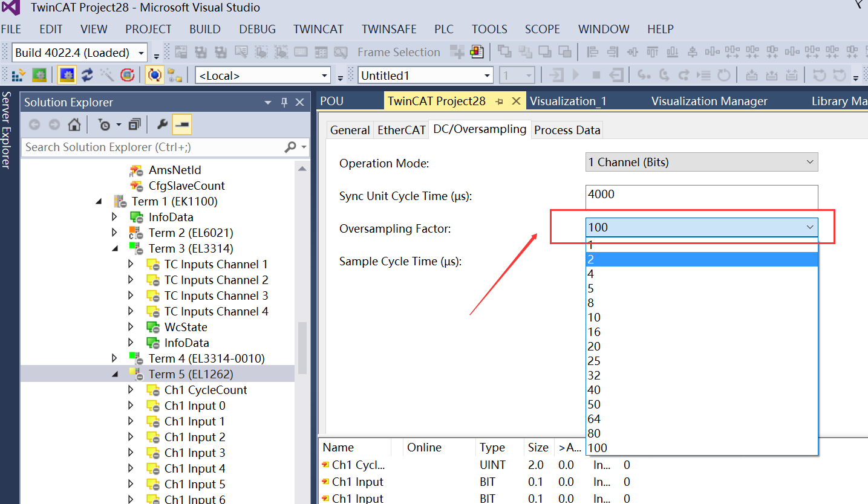Screen dimensions: 868x504
Task: Open the BUILD menu
Action: point(205,29)
